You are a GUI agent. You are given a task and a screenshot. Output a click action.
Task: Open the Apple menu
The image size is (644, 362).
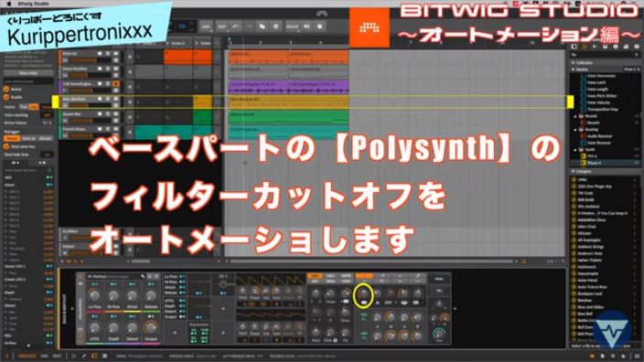(x=9, y=4)
